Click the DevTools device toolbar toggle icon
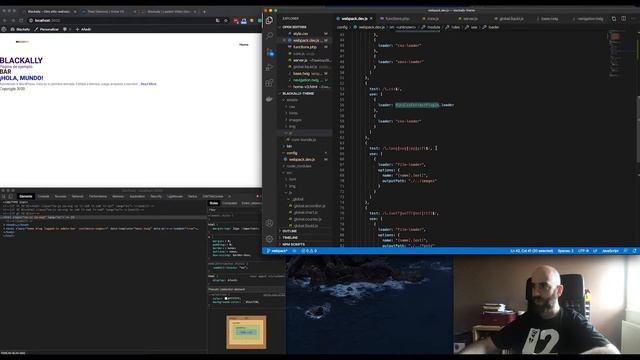 point(11,196)
